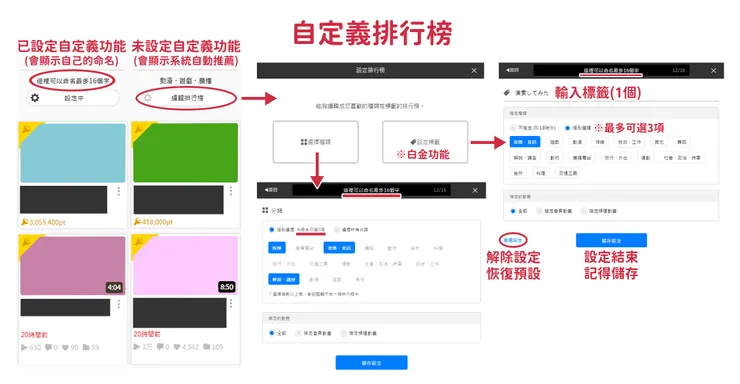Toggle selected 音樂・音訊 chip in tag dialog
This screenshot has width=740, height=384.
(x=525, y=142)
